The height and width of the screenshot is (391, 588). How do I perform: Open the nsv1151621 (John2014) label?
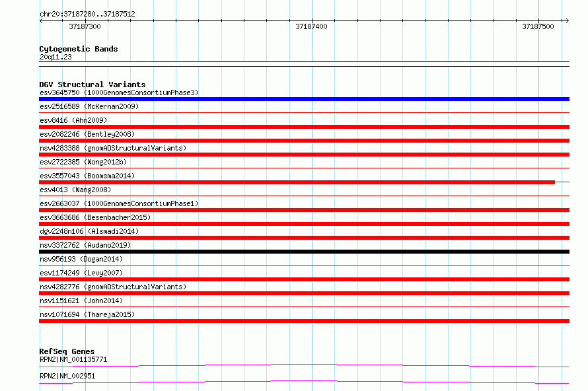[81, 301]
